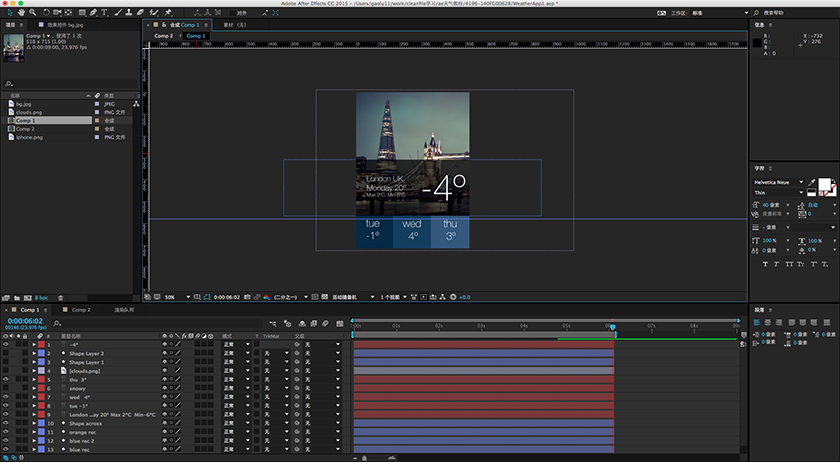Select the Puppet Pin tool

pos(168,12)
